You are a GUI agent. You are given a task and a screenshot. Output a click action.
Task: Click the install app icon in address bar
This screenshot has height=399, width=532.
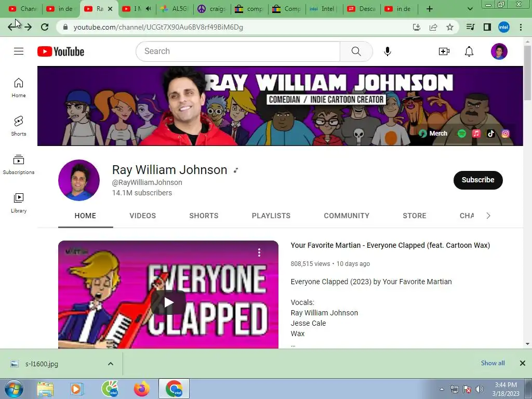416,27
